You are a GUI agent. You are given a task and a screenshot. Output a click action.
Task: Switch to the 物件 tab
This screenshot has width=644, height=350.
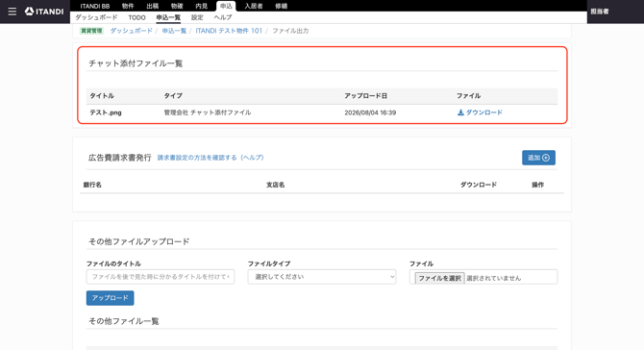[x=128, y=6]
